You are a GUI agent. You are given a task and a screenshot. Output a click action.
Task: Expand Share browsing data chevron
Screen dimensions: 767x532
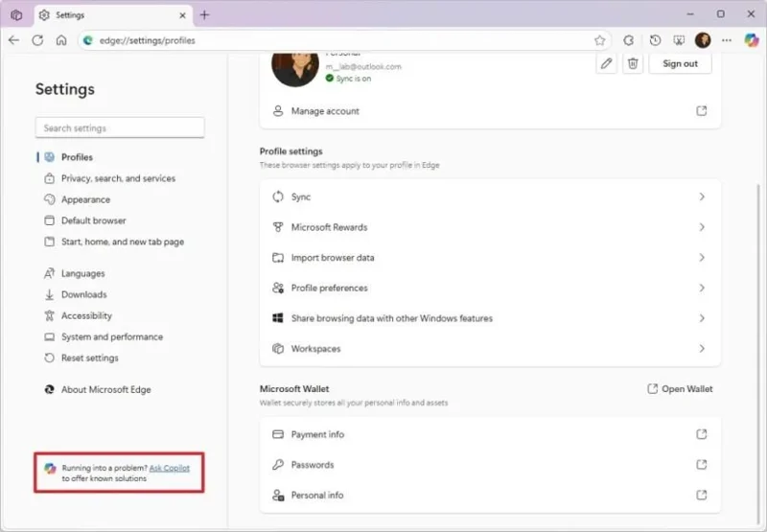click(702, 318)
